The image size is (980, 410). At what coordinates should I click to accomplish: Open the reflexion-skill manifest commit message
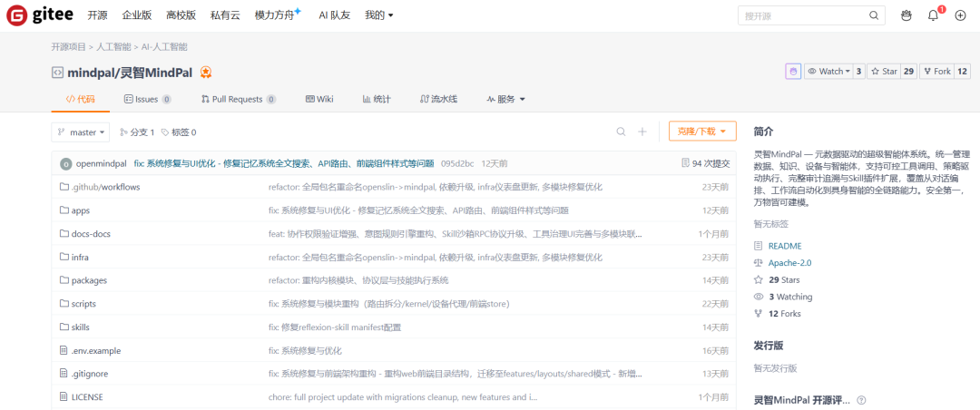coord(334,327)
